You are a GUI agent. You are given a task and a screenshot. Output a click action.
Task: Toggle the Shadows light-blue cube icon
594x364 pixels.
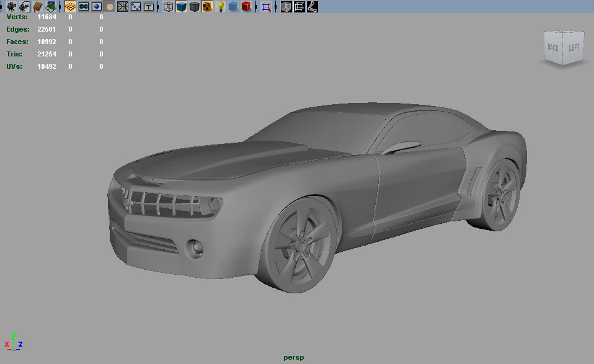click(233, 6)
